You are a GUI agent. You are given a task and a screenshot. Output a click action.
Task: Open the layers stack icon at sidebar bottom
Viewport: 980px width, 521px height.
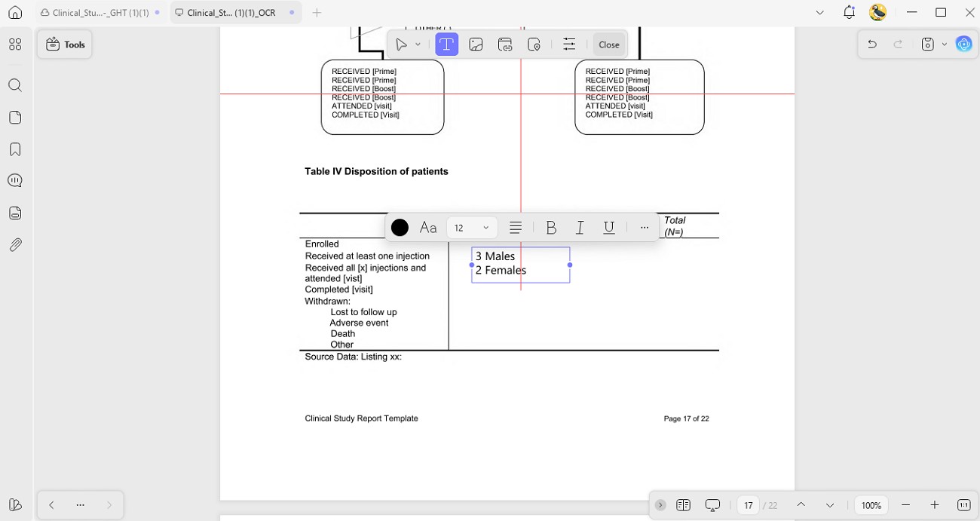pyautogui.click(x=15, y=504)
